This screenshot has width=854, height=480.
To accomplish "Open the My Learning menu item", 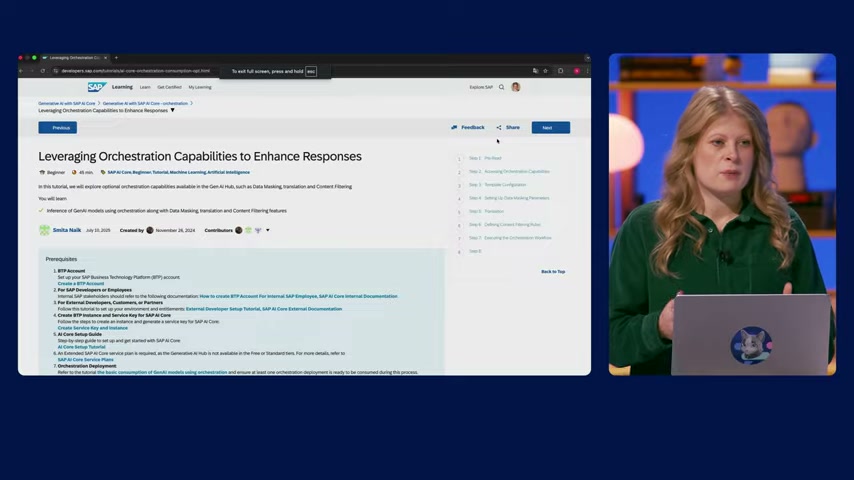I will pyautogui.click(x=200, y=87).
